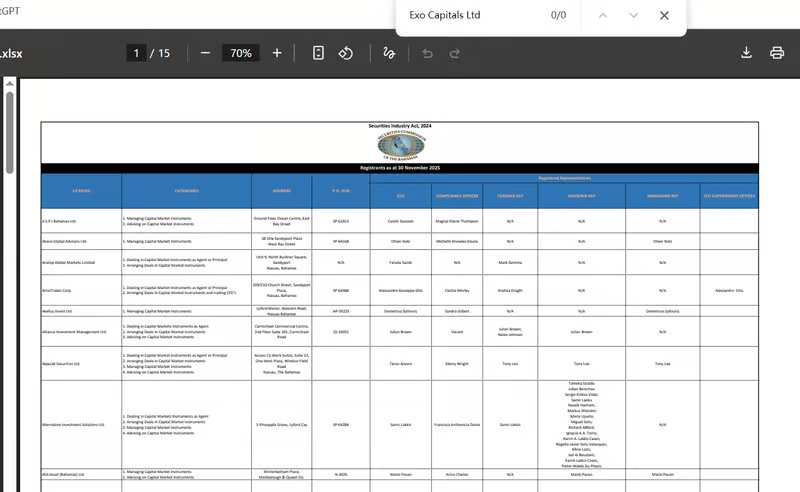Click the 70% zoom level box
The image size is (800, 492).
[x=240, y=53]
